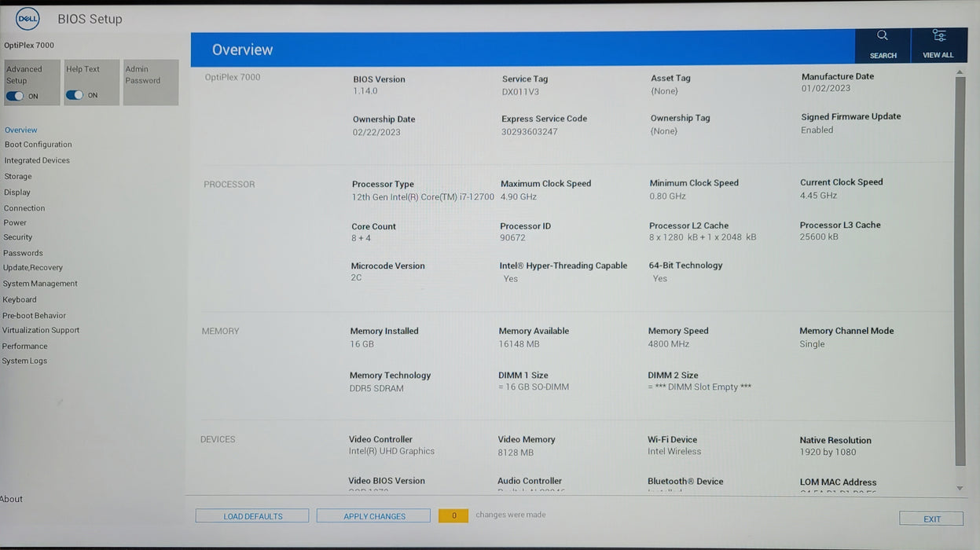Viewport: 980px width, 550px height.
Task: Open the Passwords section
Action: [23, 253]
